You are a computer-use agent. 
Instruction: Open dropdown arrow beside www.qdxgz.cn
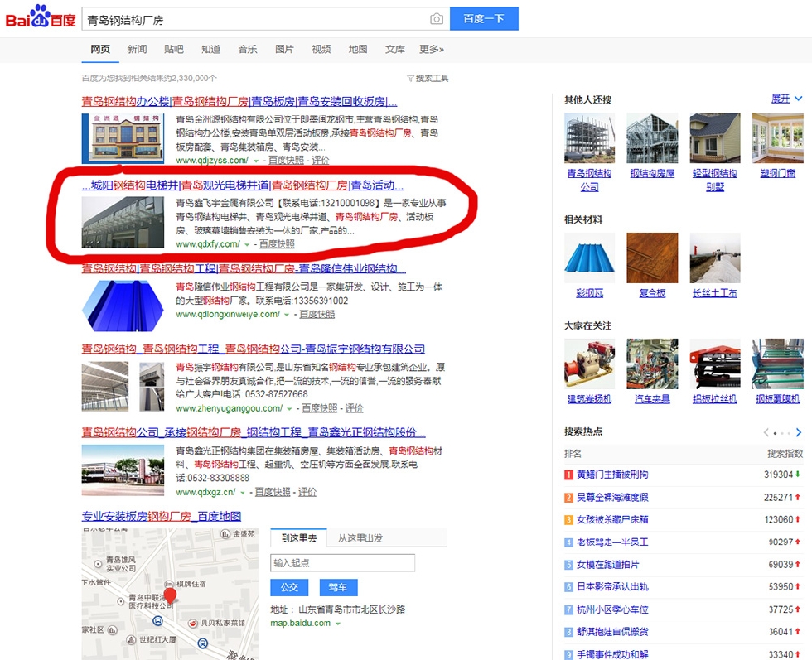point(242,493)
